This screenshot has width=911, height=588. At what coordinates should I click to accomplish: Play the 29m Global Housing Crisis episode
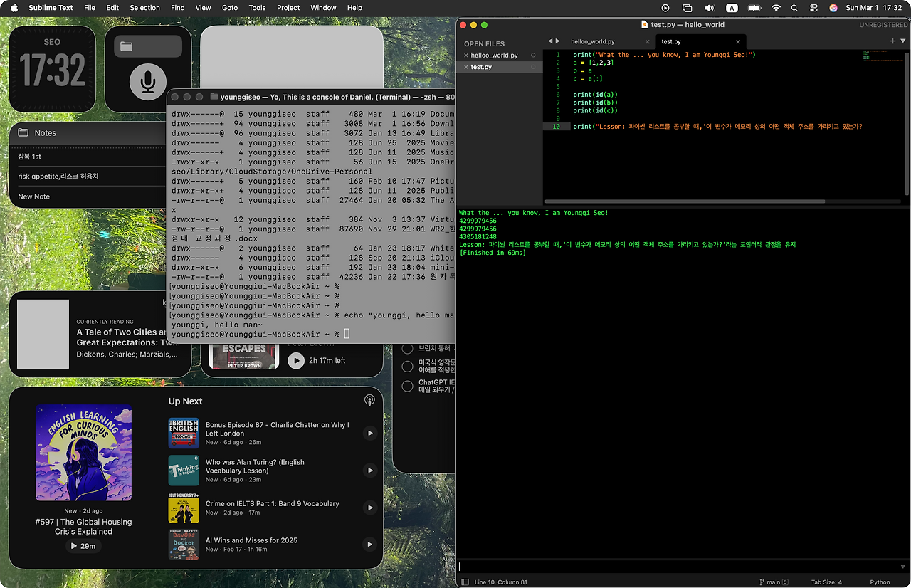pos(83,546)
